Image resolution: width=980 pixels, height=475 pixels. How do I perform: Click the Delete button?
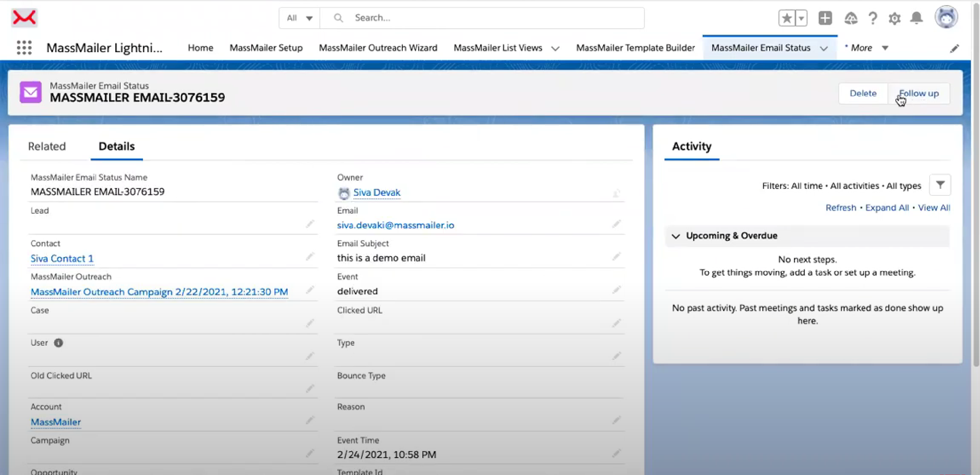point(863,93)
